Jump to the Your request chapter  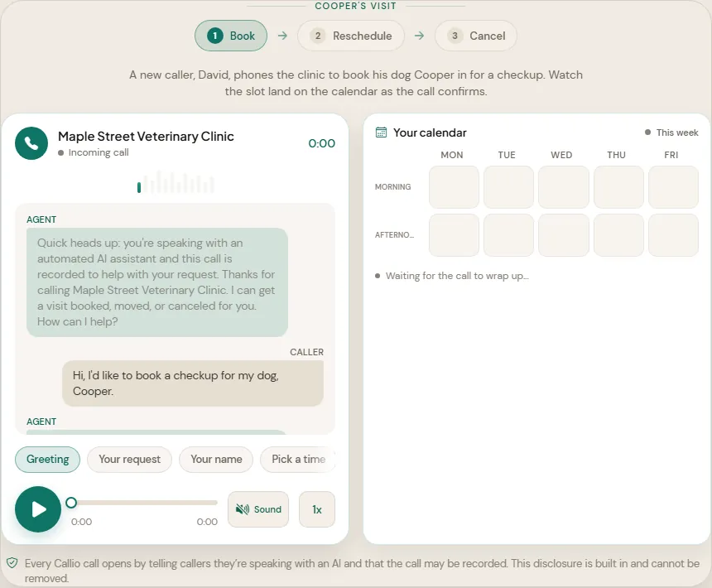pos(130,460)
